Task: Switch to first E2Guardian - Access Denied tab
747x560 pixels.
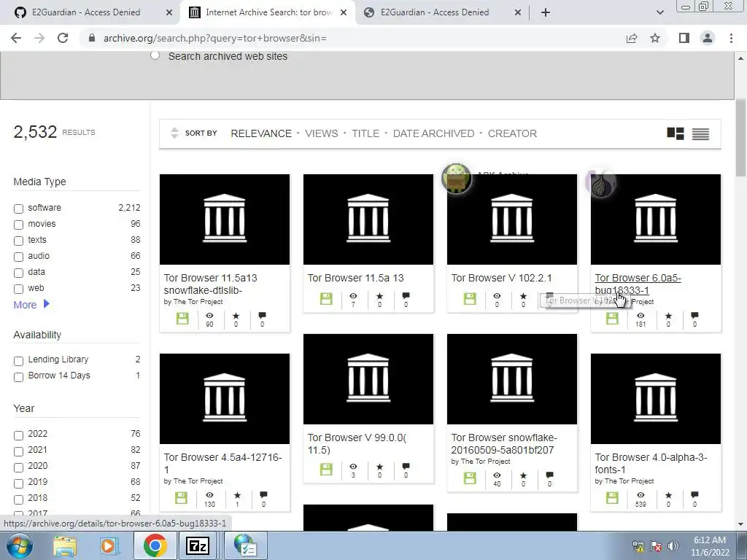Action: [86, 12]
